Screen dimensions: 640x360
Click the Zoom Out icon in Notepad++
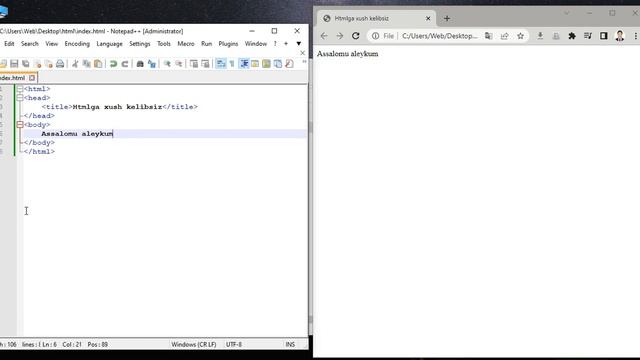[179, 64]
